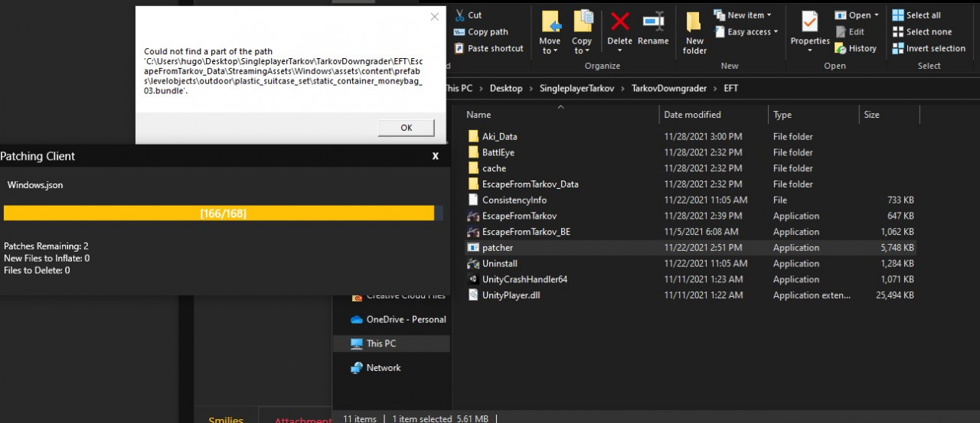Click Copy path in the ribbon
Viewport: 980px width, 423px height.
point(481,32)
